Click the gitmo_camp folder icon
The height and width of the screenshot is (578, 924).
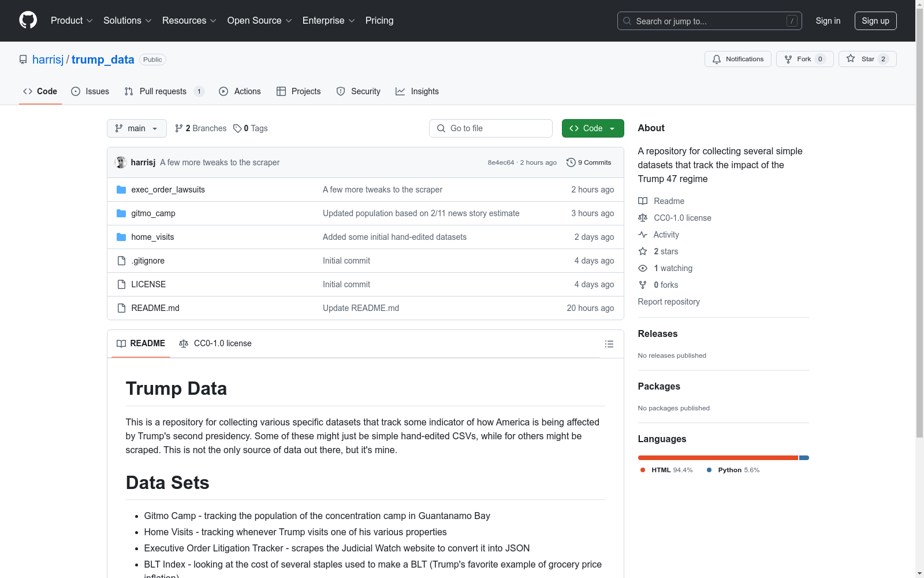(121, 213)
